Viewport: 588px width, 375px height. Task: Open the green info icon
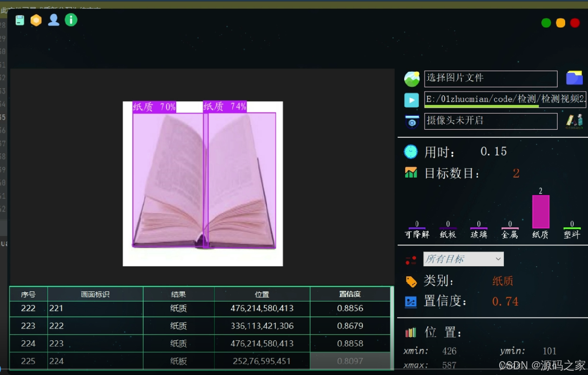click(71, 20)
